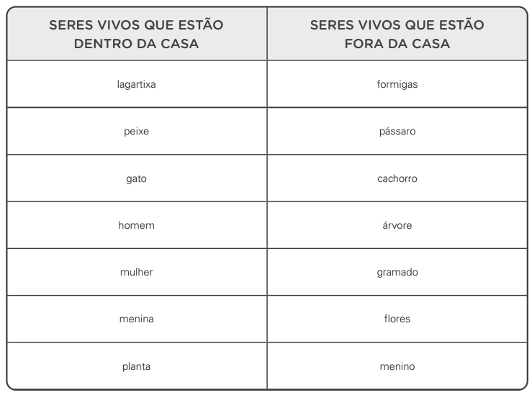Click the 'DENTRO DA CASA' header line
The height and width of the screenshot is (395, 532).
coord(136,44)
